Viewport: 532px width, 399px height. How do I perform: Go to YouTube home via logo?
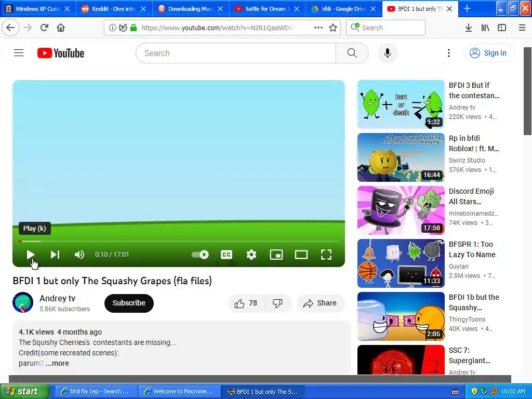tap(61, 53)
